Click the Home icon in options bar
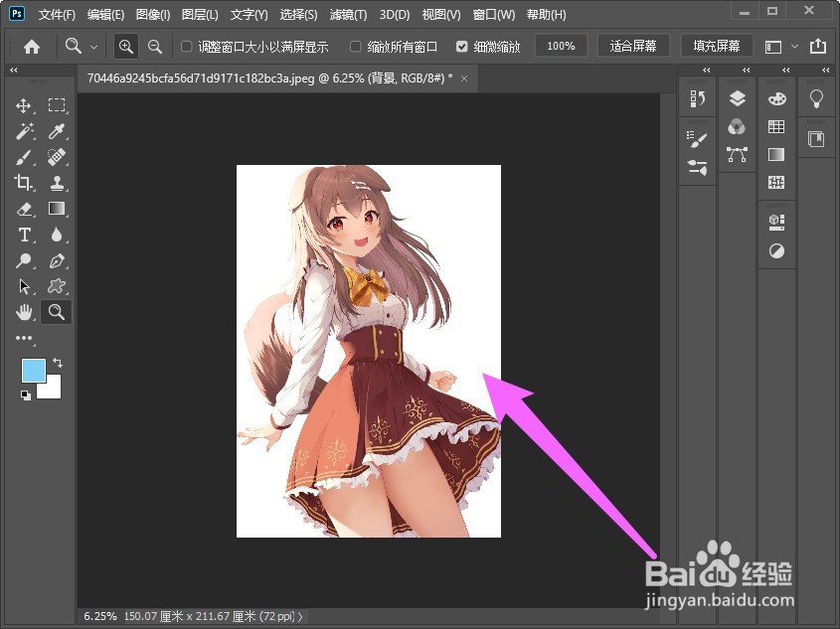This screenshot has width=840, height=629. [32, 47]
